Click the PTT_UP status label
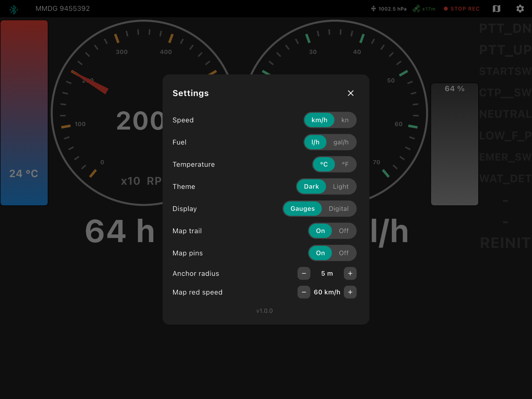This screenshot has width=532, height=399. [x=505, y=50]
